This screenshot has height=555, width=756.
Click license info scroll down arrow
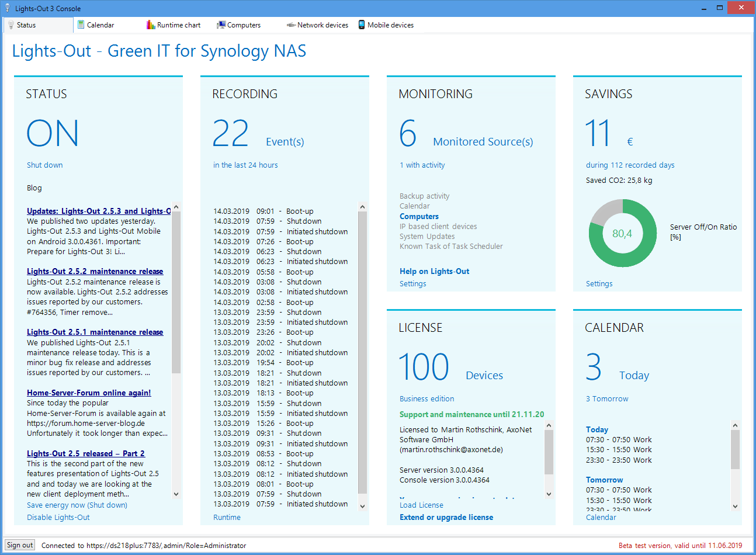tap(549, 494)
